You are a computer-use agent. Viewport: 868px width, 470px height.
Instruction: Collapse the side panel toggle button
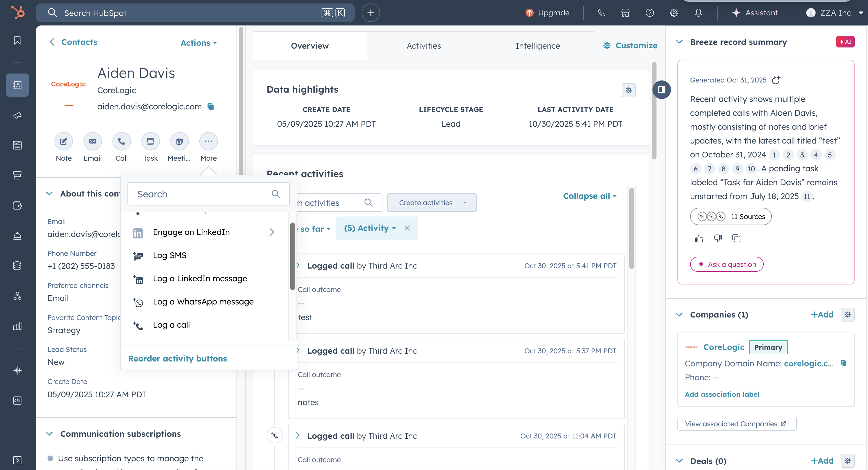(661, 90)
